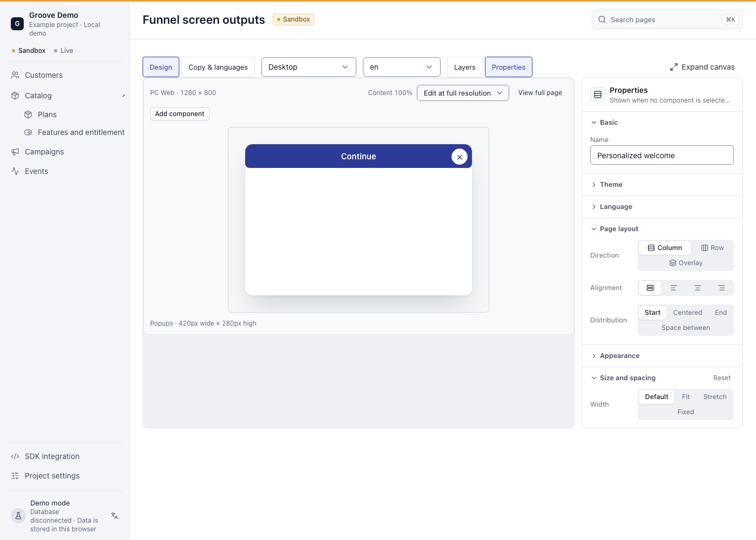Click View full page link
This screenshot has height=540, width=756.
pos(540,93)
